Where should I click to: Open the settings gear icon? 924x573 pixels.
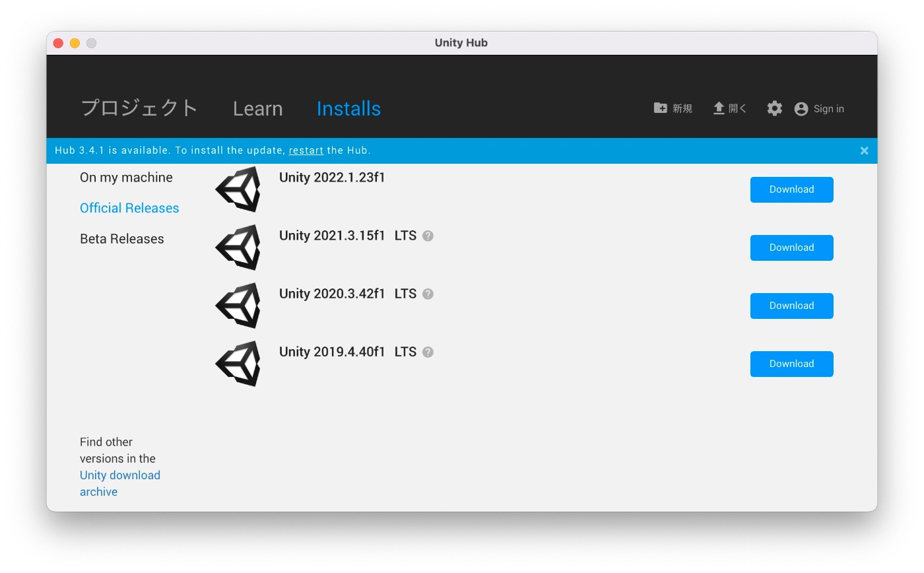click(775, 109)
